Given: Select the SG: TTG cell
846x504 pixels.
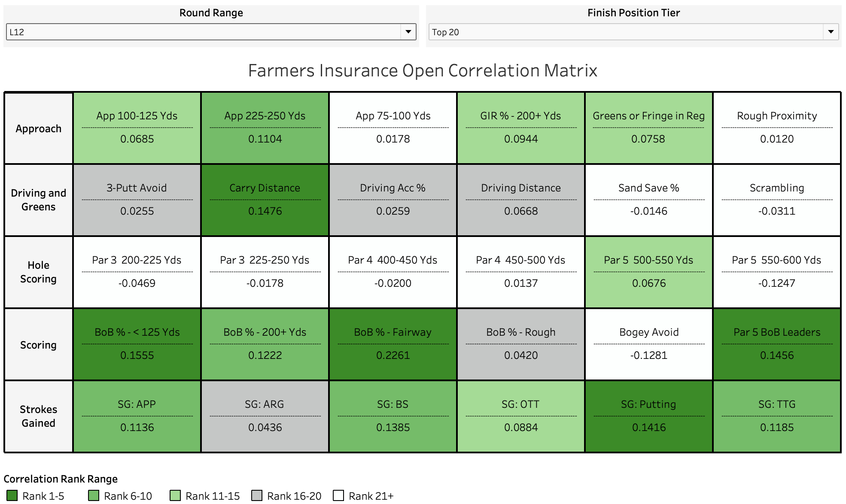Looking at the screenshot, I should click(777, 416).
